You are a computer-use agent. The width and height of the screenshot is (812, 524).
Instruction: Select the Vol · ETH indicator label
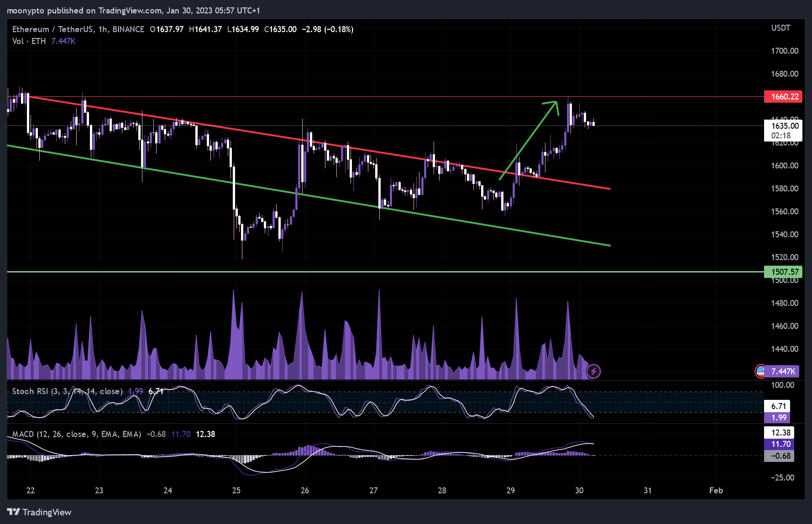[29, 41]
